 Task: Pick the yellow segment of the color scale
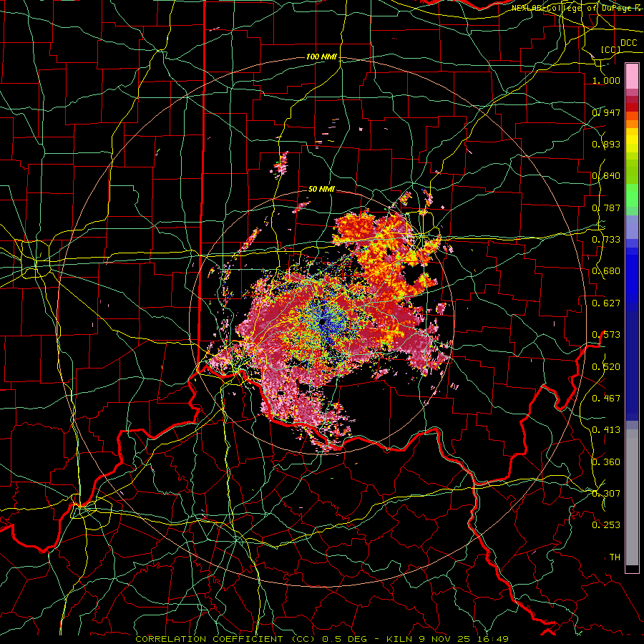632,140
